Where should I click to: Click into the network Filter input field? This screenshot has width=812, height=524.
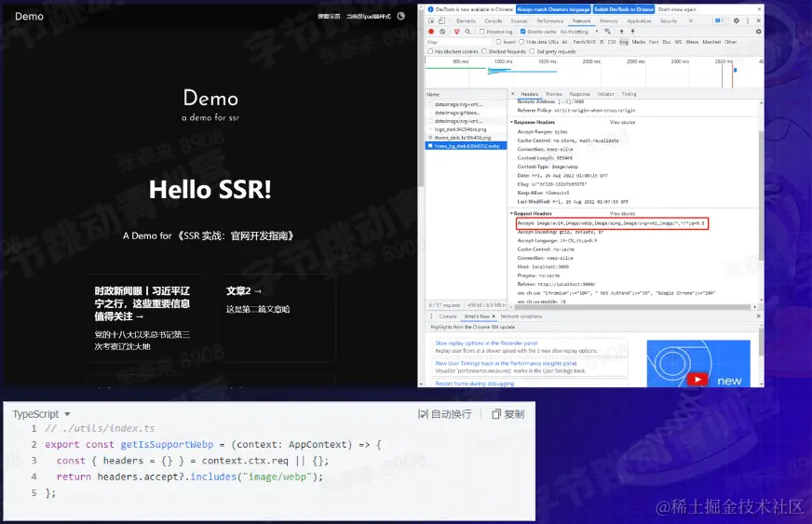click(x=460, y=42)
